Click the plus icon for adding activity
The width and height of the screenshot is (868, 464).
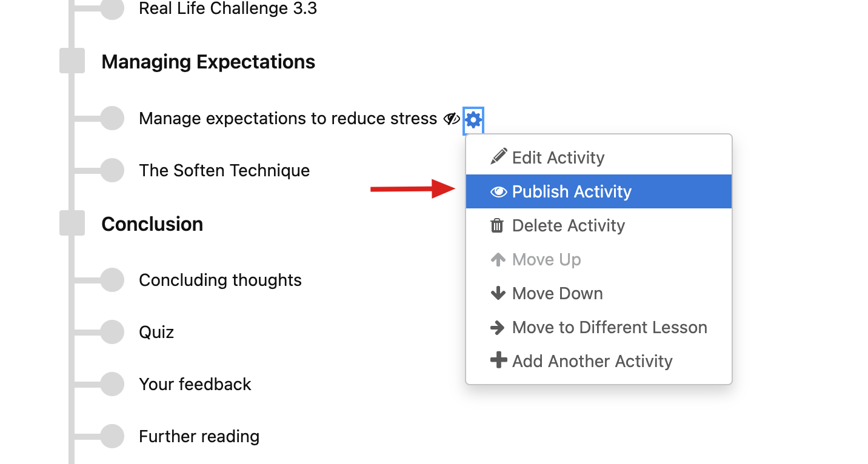tap(498, 361)
